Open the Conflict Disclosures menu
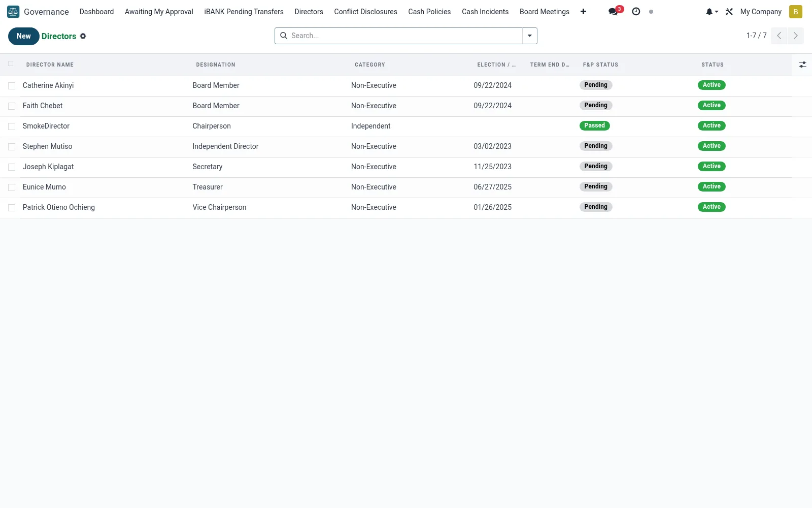The image size is (812, 508). pos(365,12)
